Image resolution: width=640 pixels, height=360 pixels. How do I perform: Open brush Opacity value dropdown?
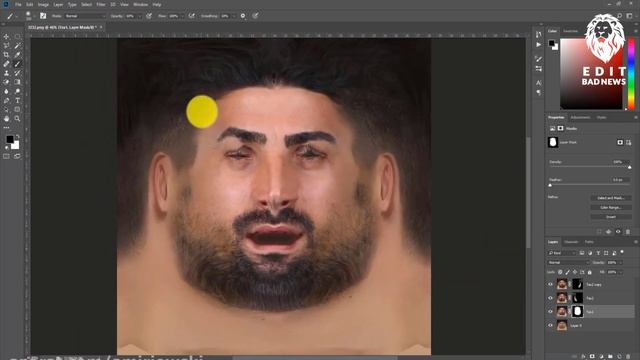[x=140, y=16]
